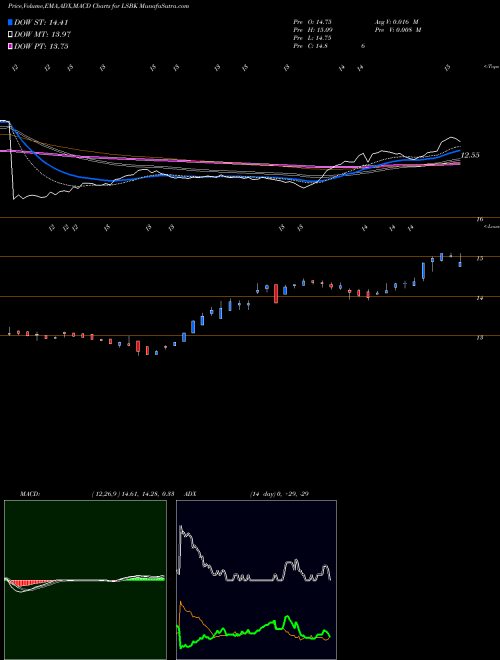Select the 'DOW MT: 13.97' legend text
The width and height of the screenshot is (500, 660).
(x=43, y=35)
